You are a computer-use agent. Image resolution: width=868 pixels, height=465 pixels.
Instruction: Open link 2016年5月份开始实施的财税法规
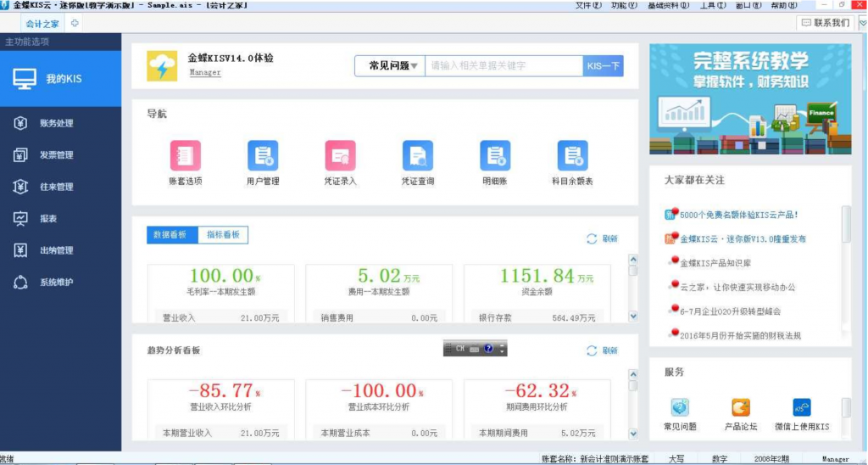click(740, 335)
